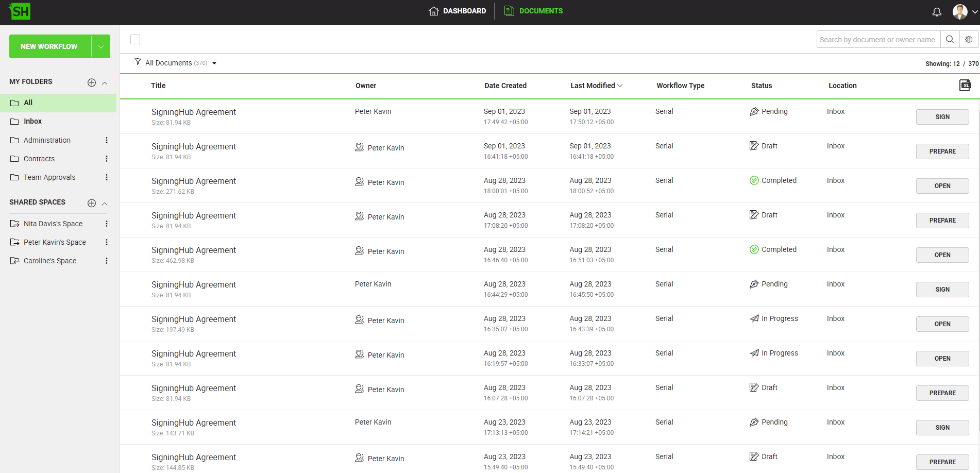Image resolution: width=980 pixels, height=473 pixels.
Task: Open the user profile menu
Action: coord(965,12)
